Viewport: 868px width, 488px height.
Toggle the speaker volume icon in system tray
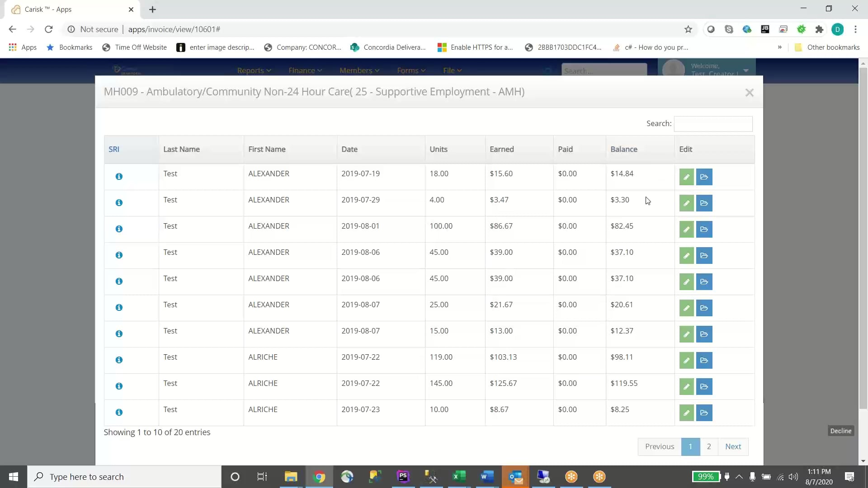pyautogui.click(x=794, y=477)
